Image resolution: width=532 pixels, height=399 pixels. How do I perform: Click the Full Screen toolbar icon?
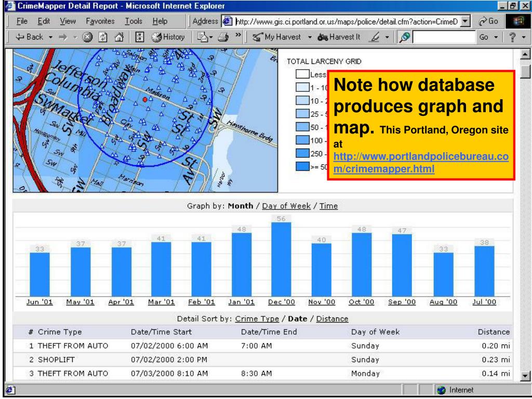pos(139,37)
